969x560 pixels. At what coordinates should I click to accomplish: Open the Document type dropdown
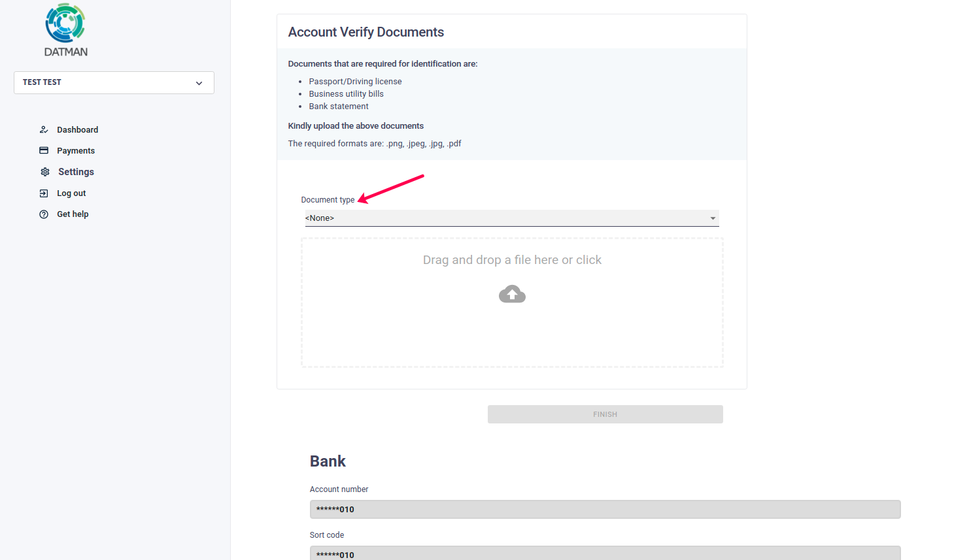(x=512, y=218)
